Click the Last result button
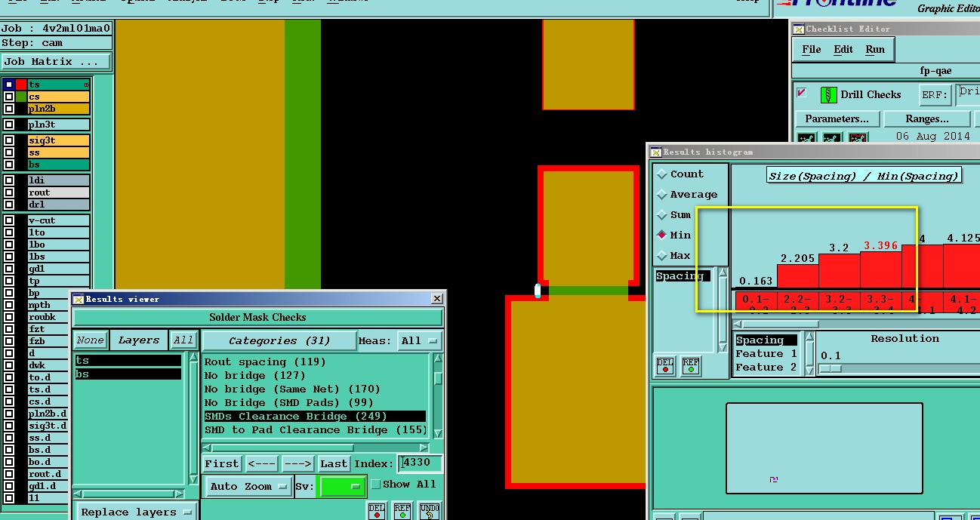Image resolution: width=980 pixels, height=520 pixels. click(334, 464)
